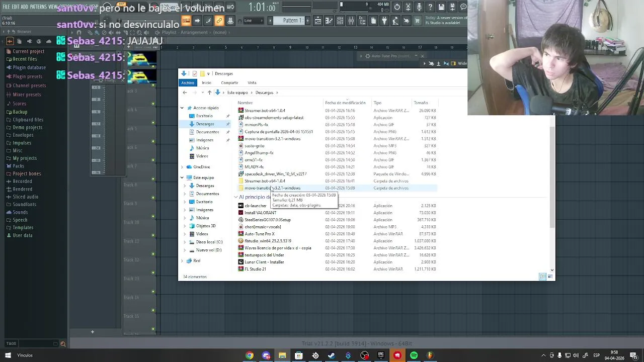Viewport: 644px width, 362px height.
Task: Click Este equipo in the address breadcrumb
Action: coord(237,93)
